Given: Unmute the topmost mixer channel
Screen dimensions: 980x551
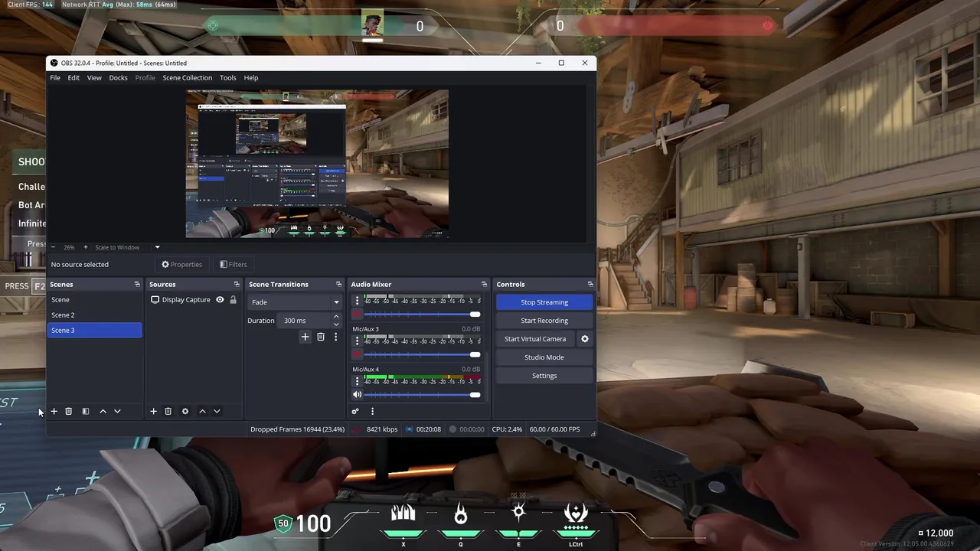Looking at the screenshot, I should [x=357, y=315].
